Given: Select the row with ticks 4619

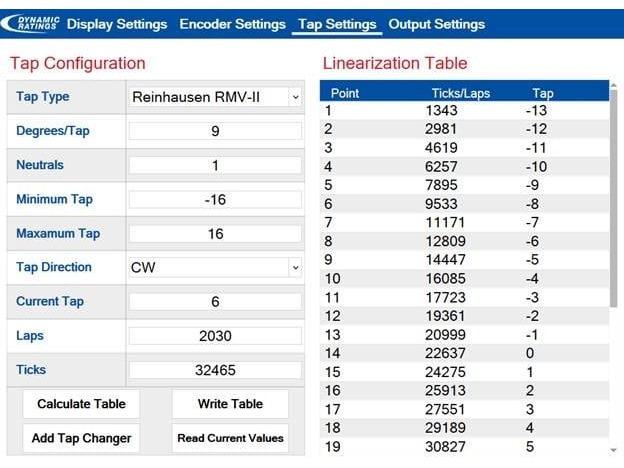Looking at the screenshot, I should (x=464, y=148).
